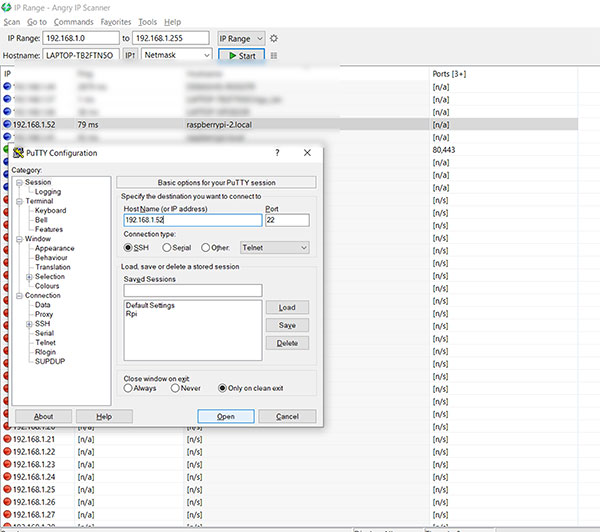Click the Open button in PuTTY
600x532 pixels.
tap(226, 416)
